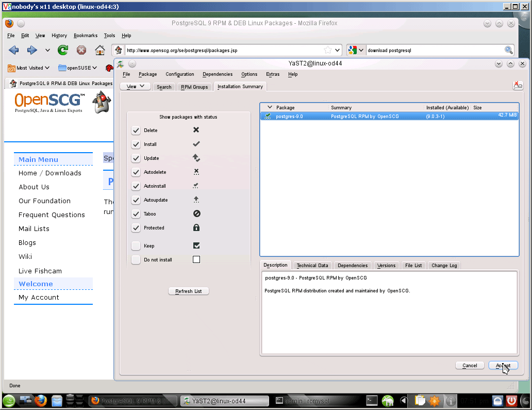Click the Refresh List button
Screen dimensions: 532x410
(x=189, y=291)
